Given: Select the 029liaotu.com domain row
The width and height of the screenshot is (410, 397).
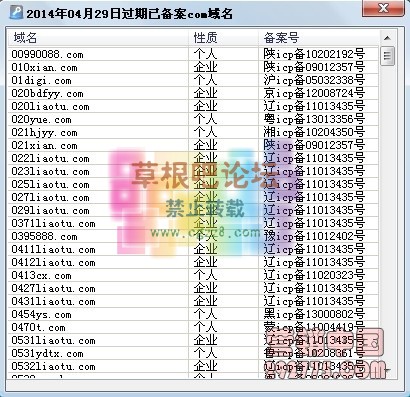Looking at the screenshot, I should tap(193, 210).
